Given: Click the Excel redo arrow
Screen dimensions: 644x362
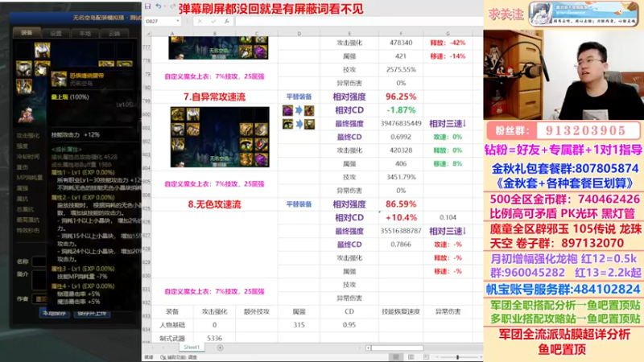Looking at the screenshot, I should point(173,6).
